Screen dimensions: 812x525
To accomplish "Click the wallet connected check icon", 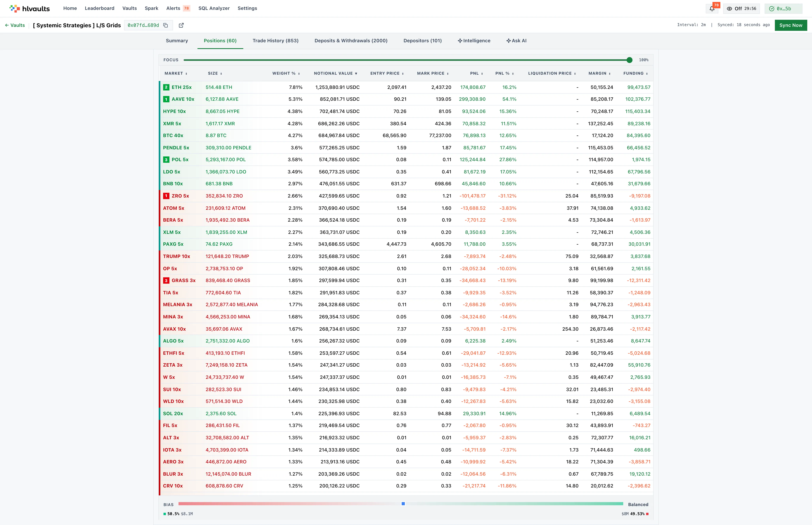I will coord(772,8).
